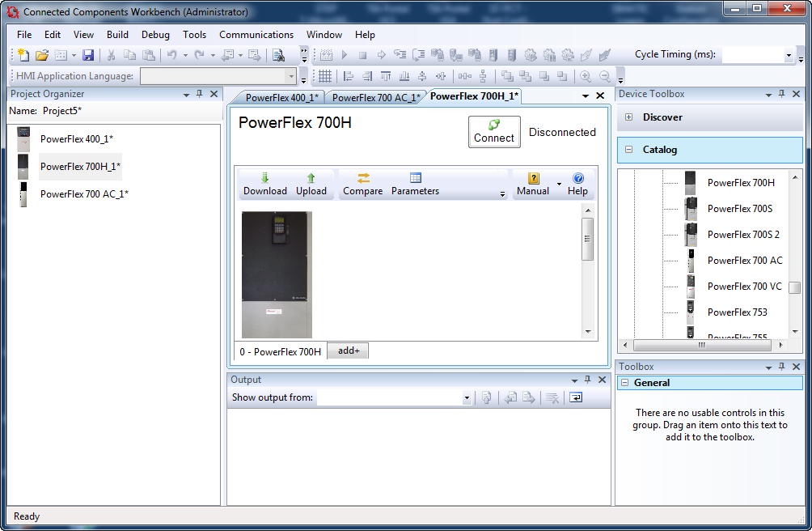Viewport: 812px width, 531px height.
Task: Click the New Project toolbar icon
Action: point(23,54)
